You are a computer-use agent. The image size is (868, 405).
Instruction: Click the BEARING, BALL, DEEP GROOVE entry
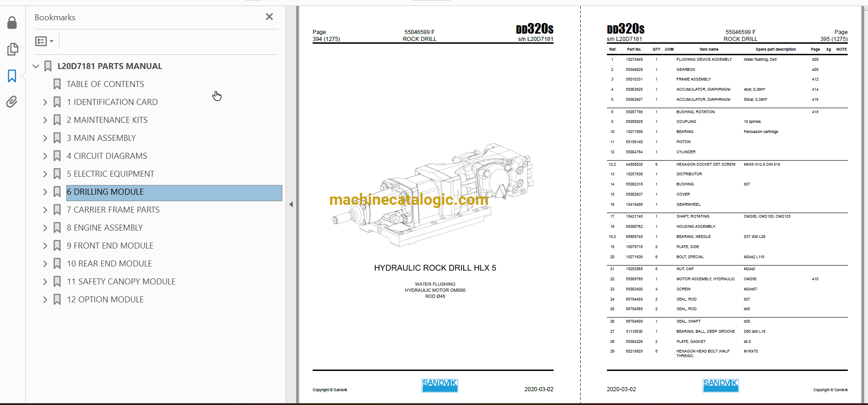click(705, 331)
